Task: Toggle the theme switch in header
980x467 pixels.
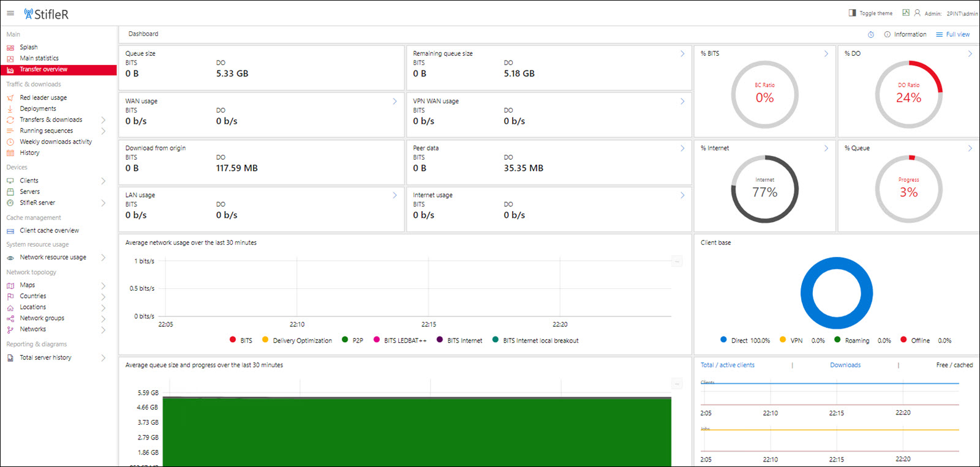Action: click(x=852, y=13)
